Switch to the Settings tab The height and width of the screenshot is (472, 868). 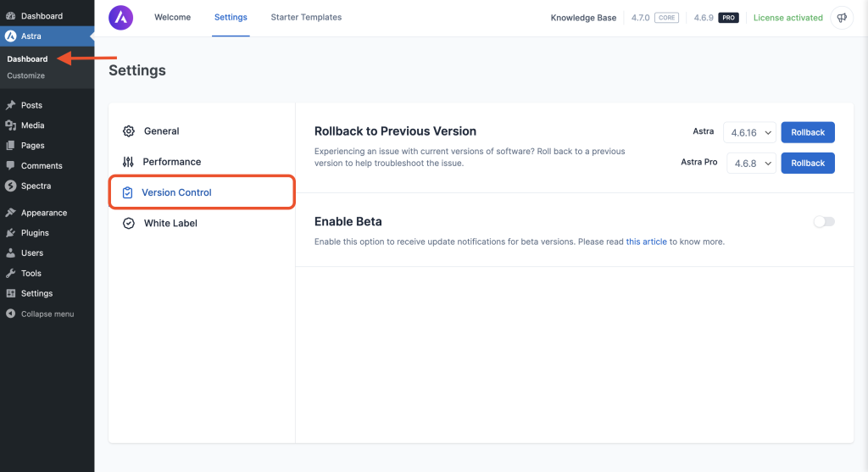pos(231,17)
